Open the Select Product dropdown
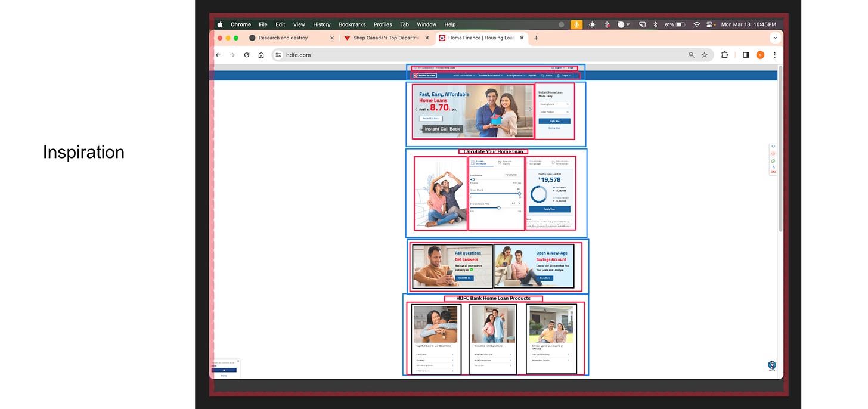This screenshot has width=868, height=409. pyautogui.click(x=554, y=112)
